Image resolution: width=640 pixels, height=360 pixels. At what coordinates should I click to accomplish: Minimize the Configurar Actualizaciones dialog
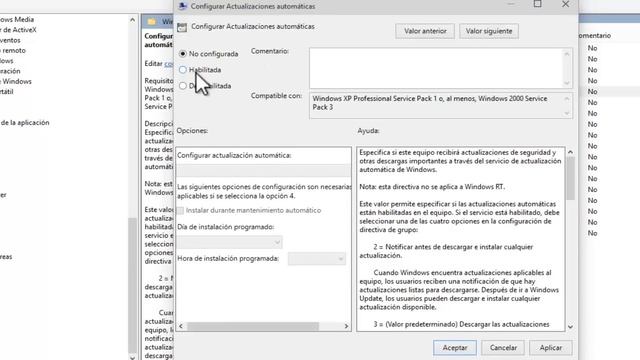511,4
